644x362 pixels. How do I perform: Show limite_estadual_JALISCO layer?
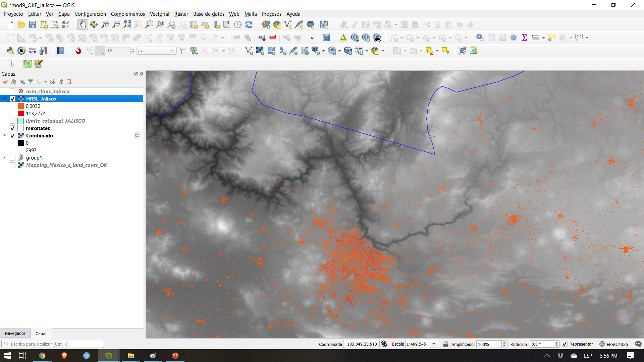coord(13,121)
